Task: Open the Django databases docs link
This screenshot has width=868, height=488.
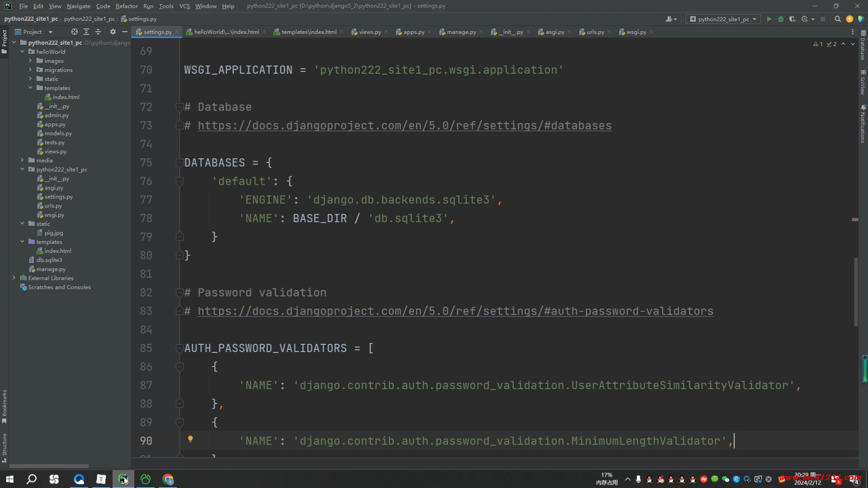Action: pyautogui.click(x=405, y=126)
